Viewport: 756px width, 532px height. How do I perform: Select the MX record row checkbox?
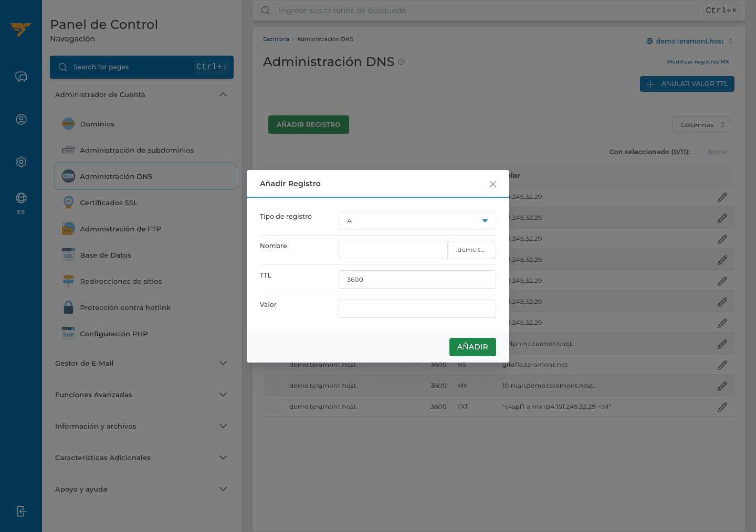tap(274, 386)
